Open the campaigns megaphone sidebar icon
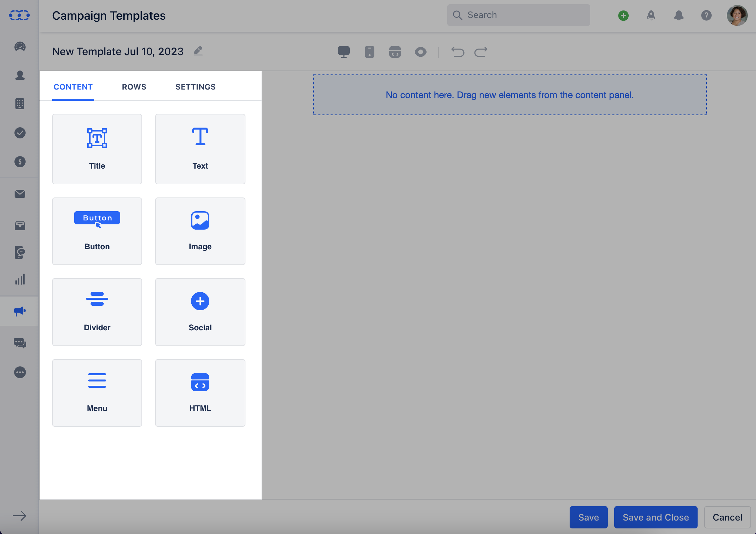Screen dimensions: 756x534 pos(20,311)
